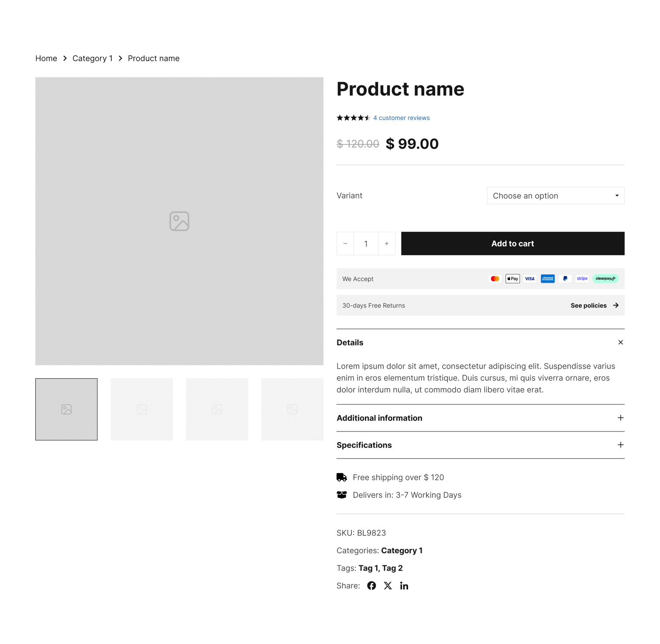Decrease quantity with minus button
Screen dimensions: 660x644
[345, 243]
